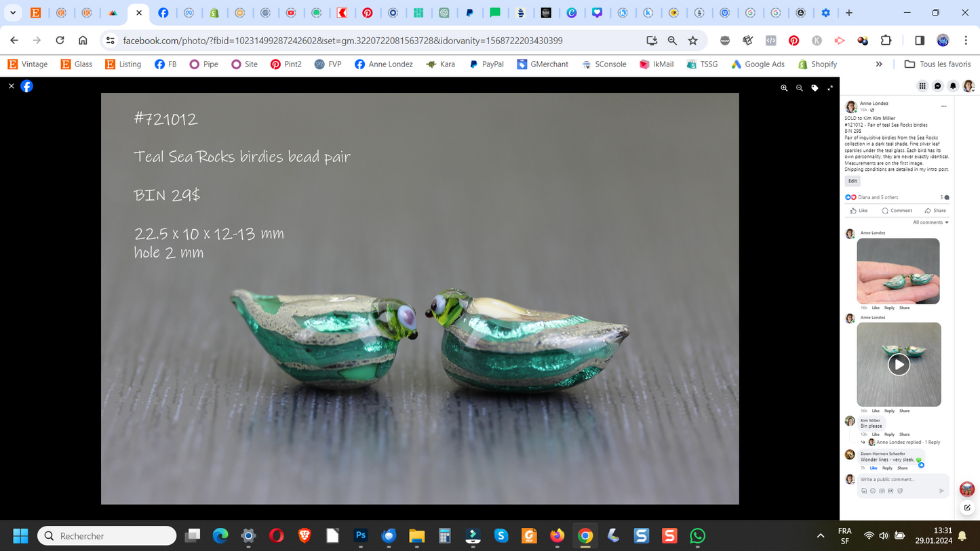Bookmark the page with the star icon
Viewport: 980px width, 551px height.
(693, 41)
